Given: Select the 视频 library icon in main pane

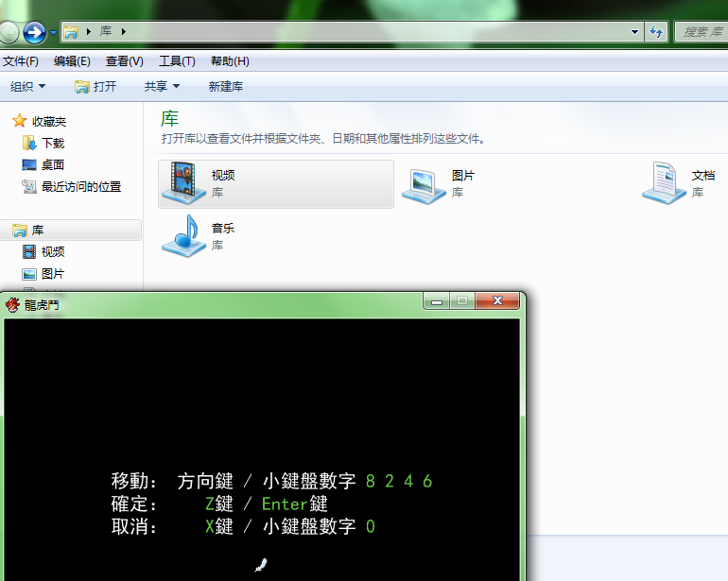Looking at the screenshot, I should click(183, 183).
